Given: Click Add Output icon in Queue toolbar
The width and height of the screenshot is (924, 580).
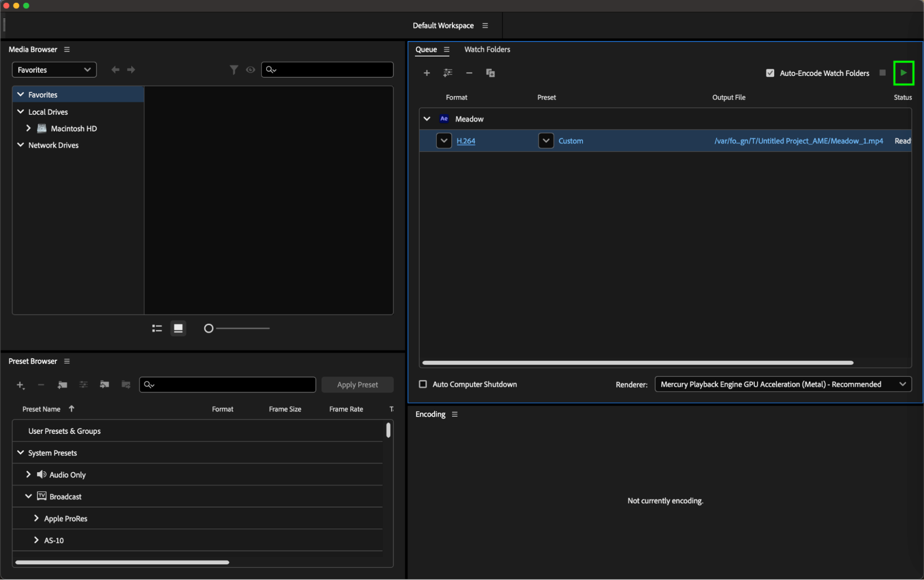Looking at the screenshot, I should [447, 73].
